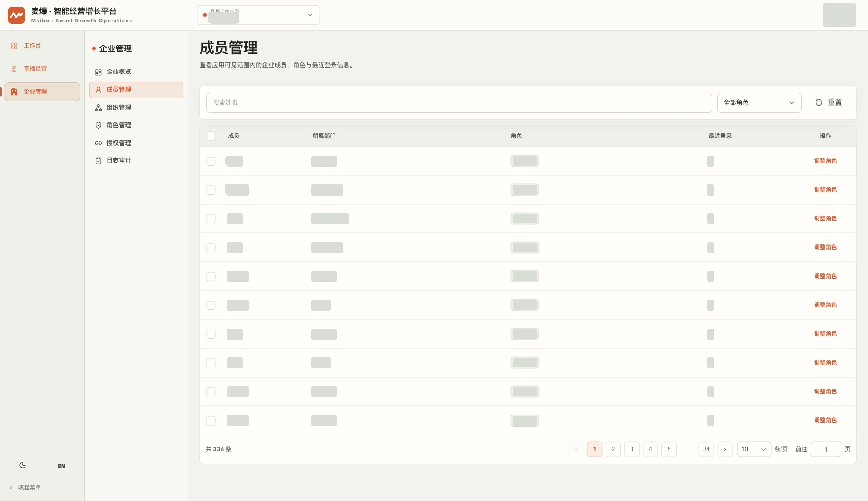
Task: Tick the select-all checkbox in header
Action: [x=211, y=136]
